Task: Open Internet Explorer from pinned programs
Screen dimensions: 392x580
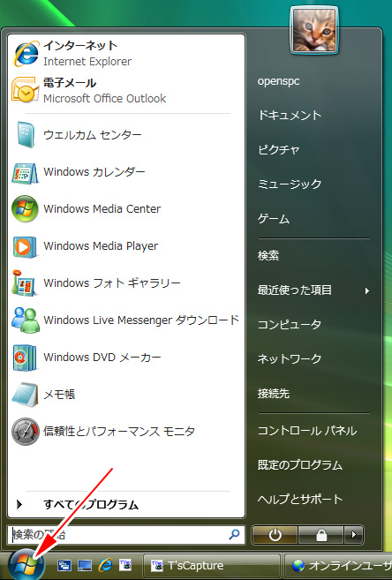Action: click(x=125, y=53)
